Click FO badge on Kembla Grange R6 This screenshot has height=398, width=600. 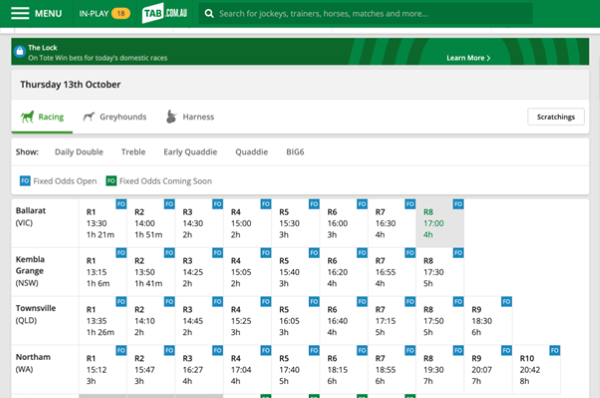(362, 253)
